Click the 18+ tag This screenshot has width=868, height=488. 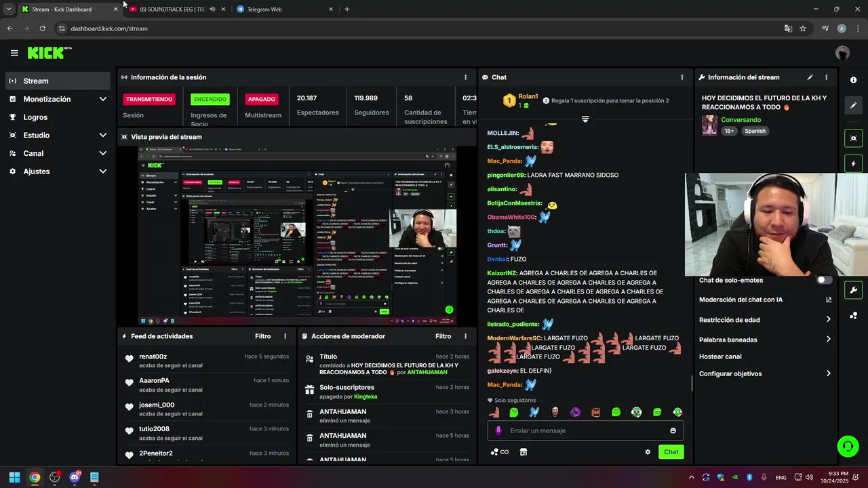pyautogui.click(x=729, y=131)
